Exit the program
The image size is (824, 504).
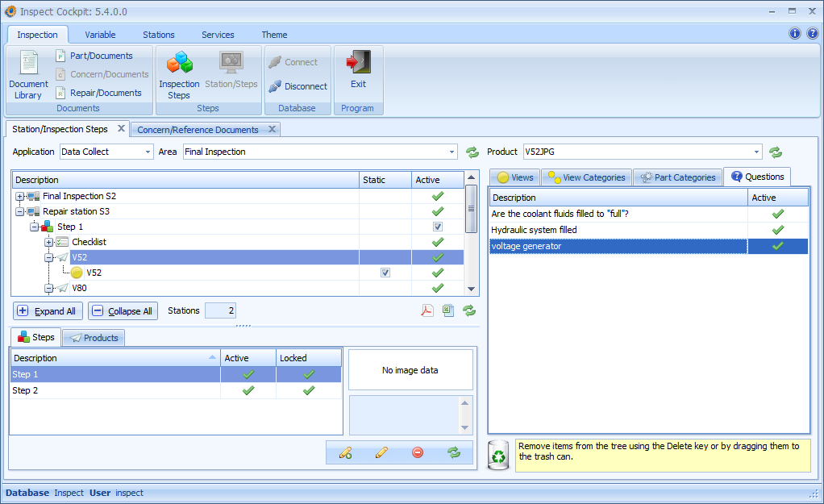[x=359, y=70]
